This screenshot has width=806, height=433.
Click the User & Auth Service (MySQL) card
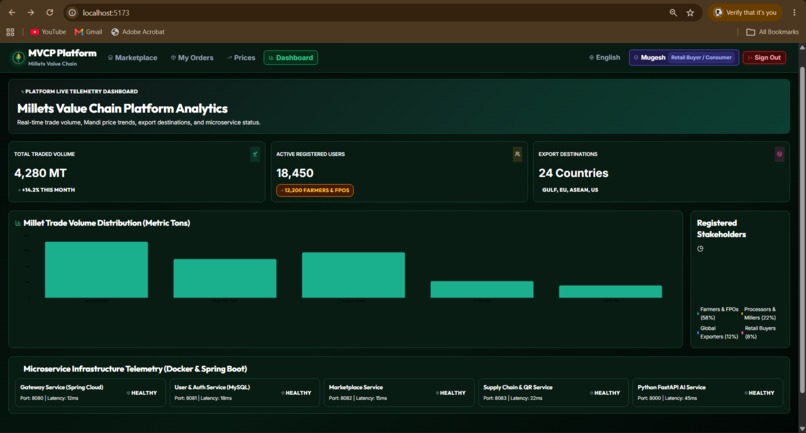click(244, 392)
